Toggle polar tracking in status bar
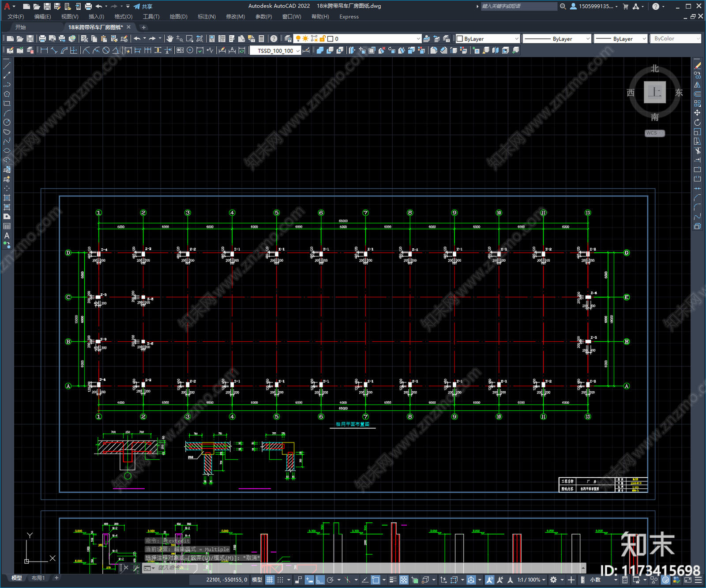This screenshot has height=588, width=706. point(330,580)
